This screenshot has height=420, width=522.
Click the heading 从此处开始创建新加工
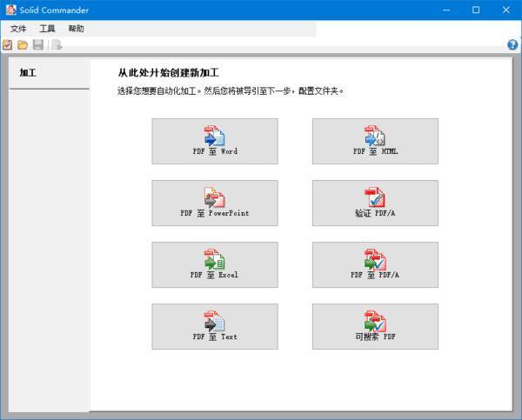pos(169,73)
